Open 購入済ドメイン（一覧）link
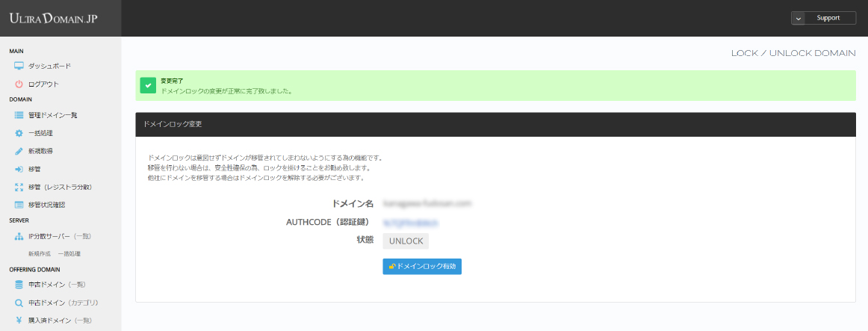Image resolution: width=868 pixels, height=331 pixels. (60, 320)
